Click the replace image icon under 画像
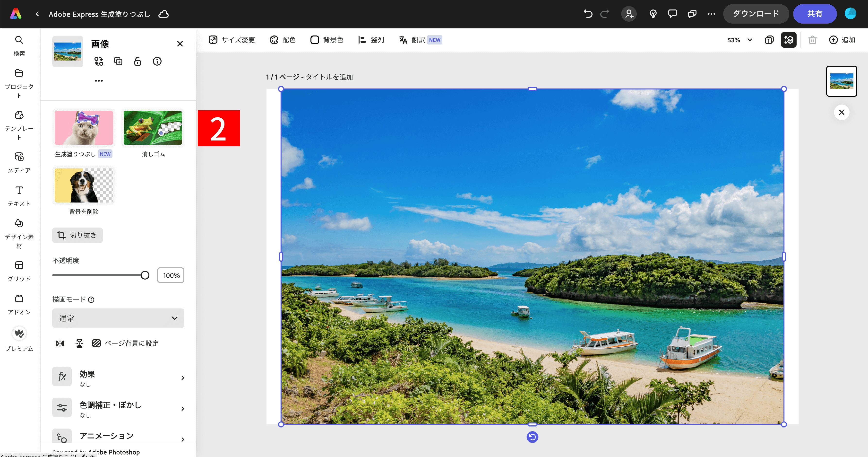 [x=99, y=62]
